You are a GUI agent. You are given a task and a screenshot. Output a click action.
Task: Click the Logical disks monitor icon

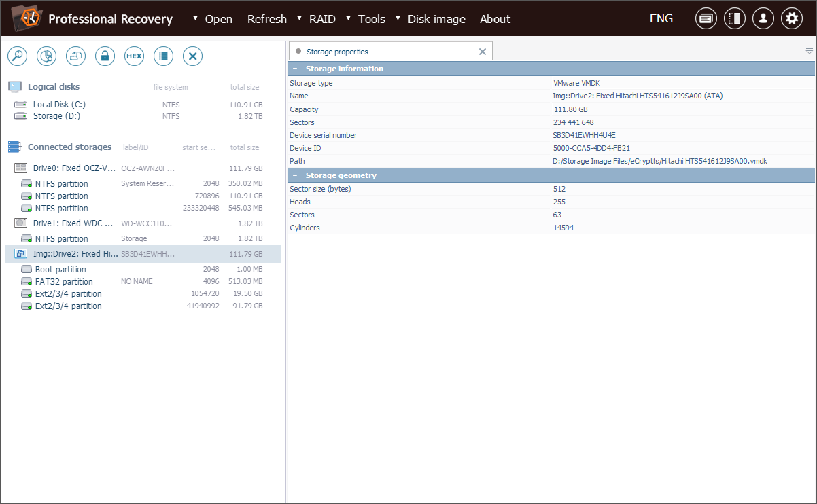15,86
